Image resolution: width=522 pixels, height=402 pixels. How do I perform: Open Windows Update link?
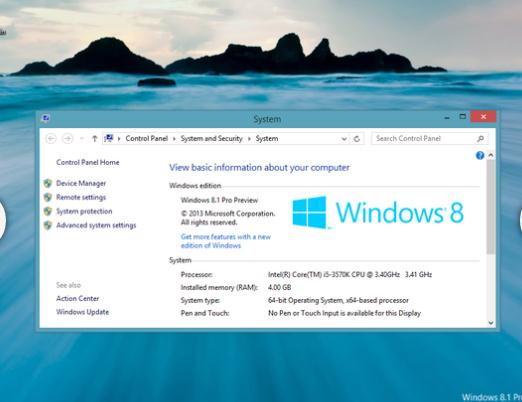[82, 312]
